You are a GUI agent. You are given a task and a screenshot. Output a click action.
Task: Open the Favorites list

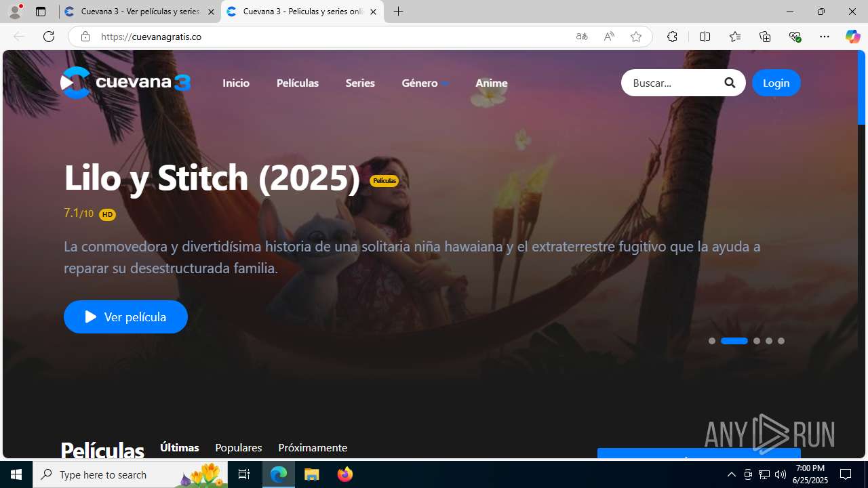click(x=734, y=37)
